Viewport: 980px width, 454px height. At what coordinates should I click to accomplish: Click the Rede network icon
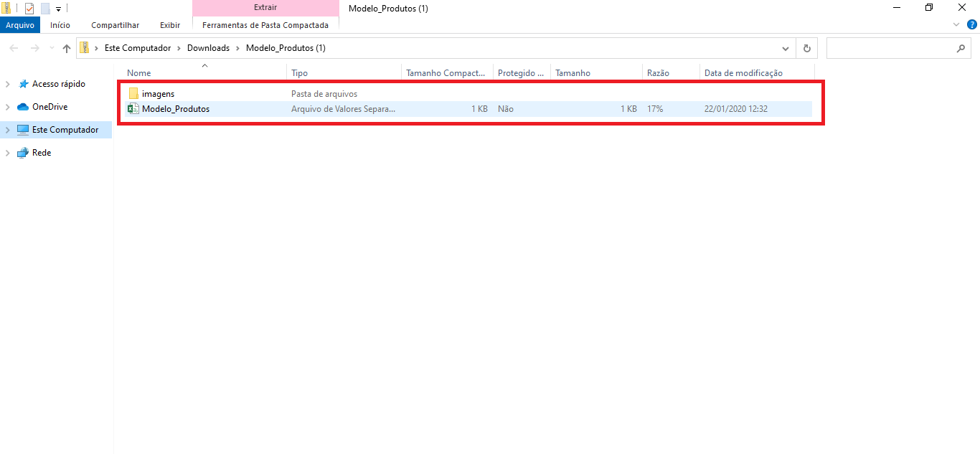(22, 153)
